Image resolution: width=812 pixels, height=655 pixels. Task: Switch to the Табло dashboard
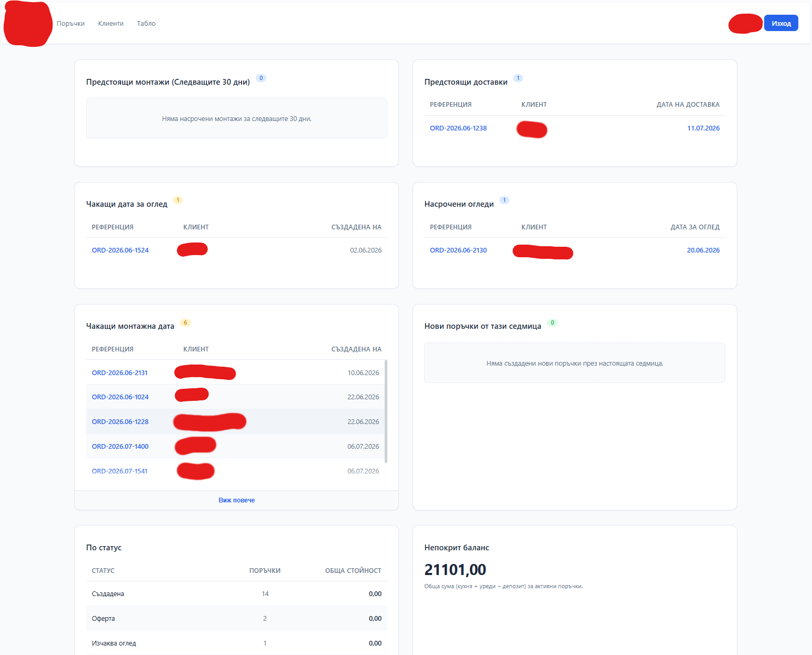point(146,24)
